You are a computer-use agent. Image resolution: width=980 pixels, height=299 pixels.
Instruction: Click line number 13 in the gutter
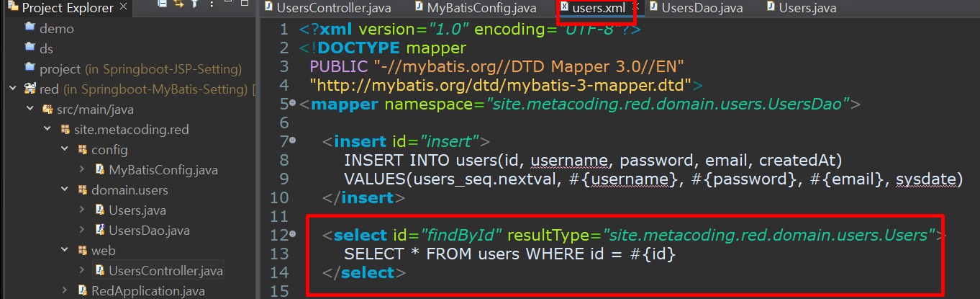point(278,254)
